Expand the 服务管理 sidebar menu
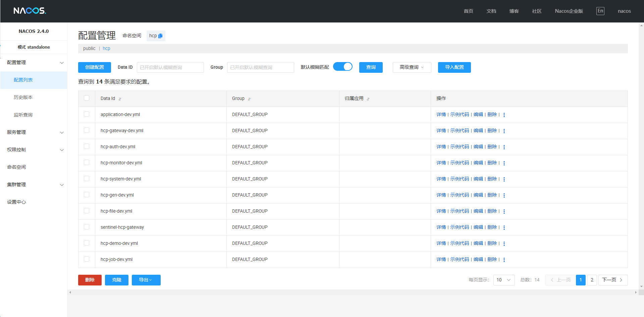This screenshot has height=317, width=644. tap(34, 133)
